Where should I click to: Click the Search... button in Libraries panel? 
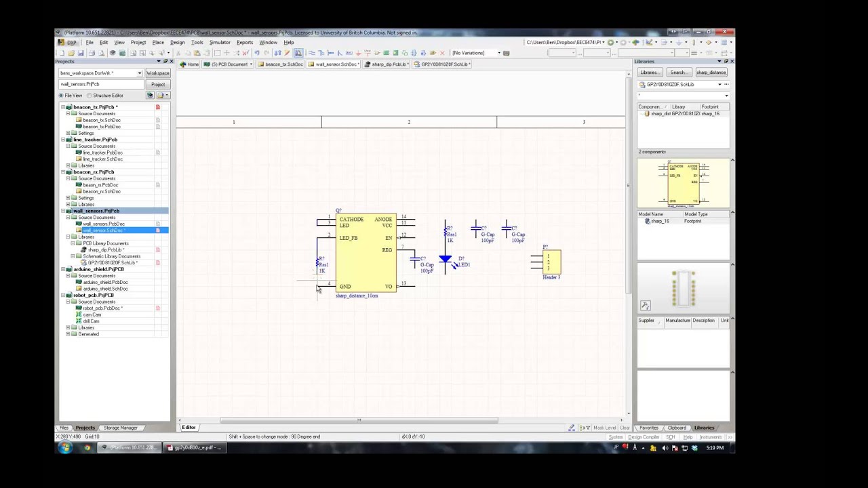click(677, 73)
